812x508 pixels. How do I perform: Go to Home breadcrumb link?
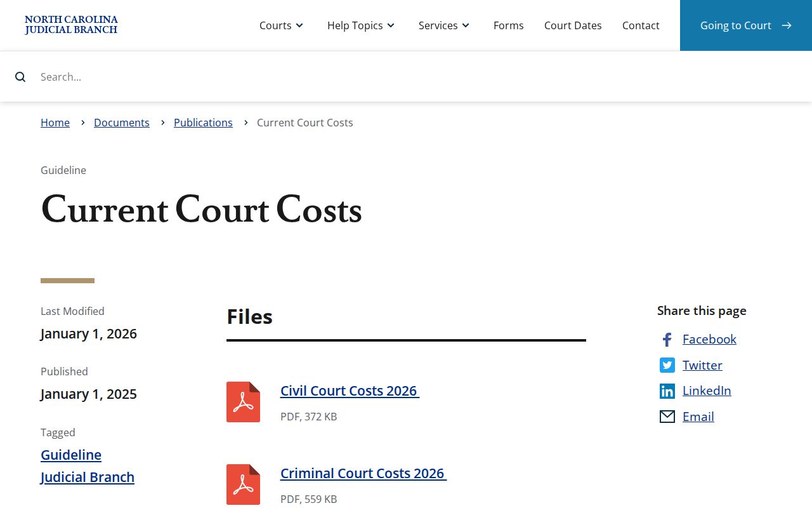[55, 123]
